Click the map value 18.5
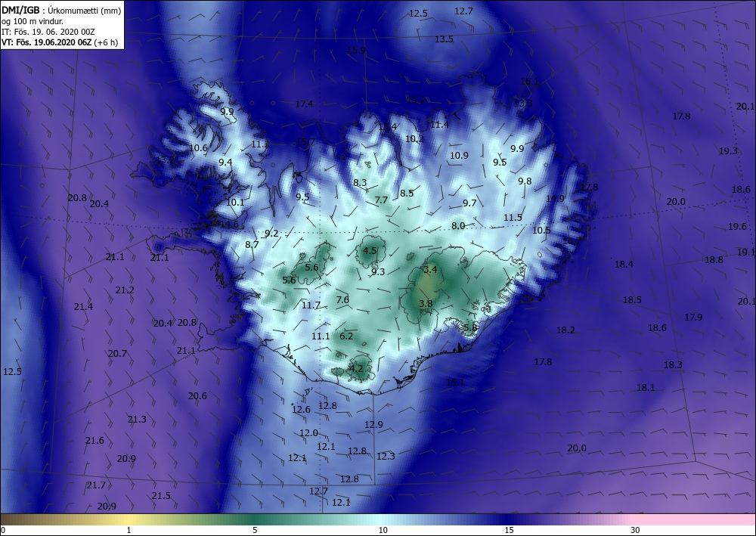 coord(632,300)
